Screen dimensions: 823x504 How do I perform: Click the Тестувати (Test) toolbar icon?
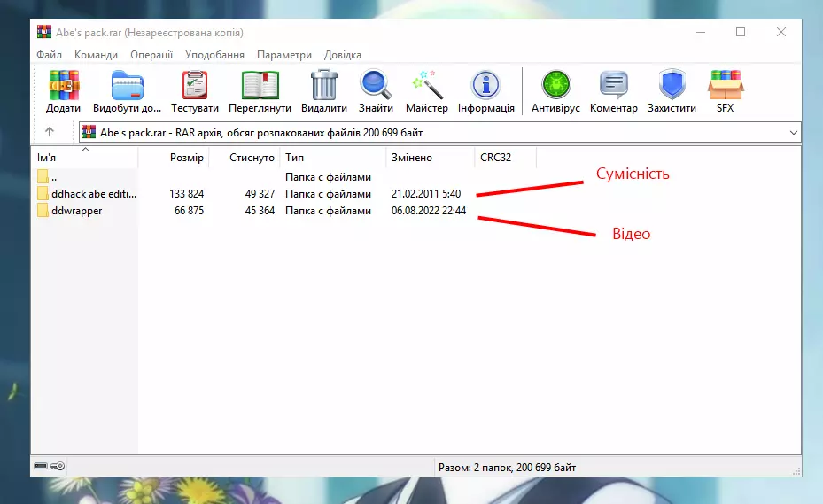(195, 85)
